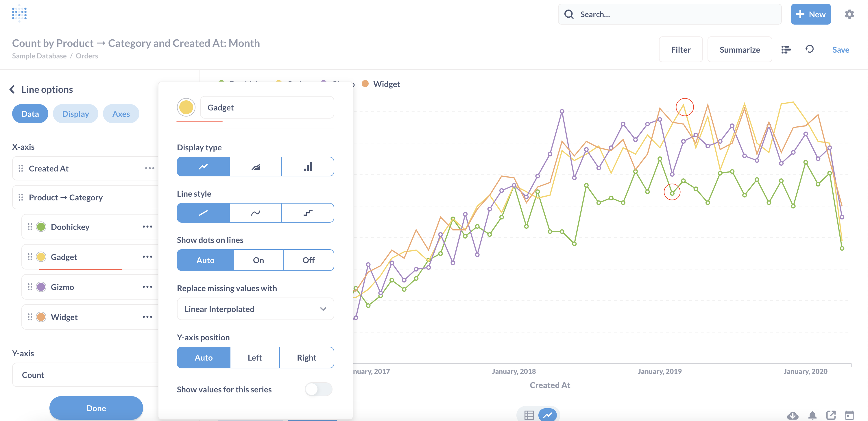
Task: Open the Replace missing values dropdown
Action: [x=255, y=309]
